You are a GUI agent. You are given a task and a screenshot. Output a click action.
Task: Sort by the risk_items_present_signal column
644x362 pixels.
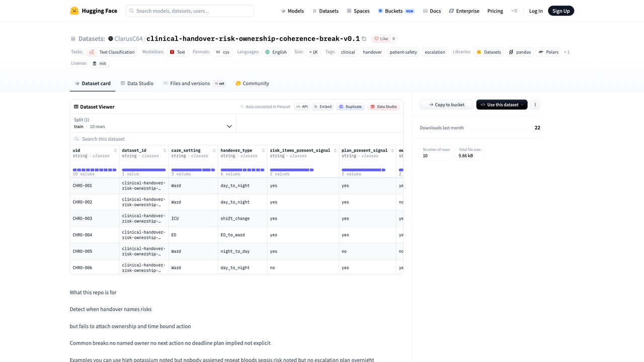coord(335,150)
